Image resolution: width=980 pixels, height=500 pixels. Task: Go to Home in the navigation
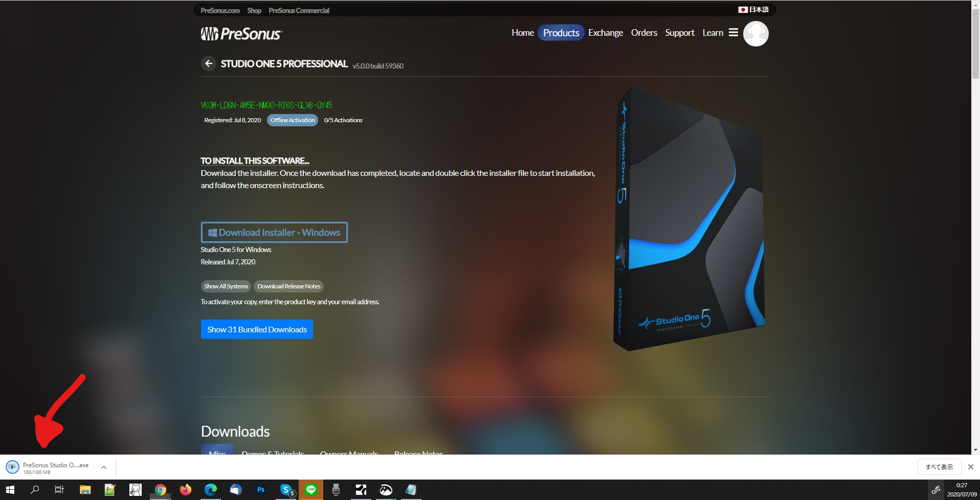(523, 33)
